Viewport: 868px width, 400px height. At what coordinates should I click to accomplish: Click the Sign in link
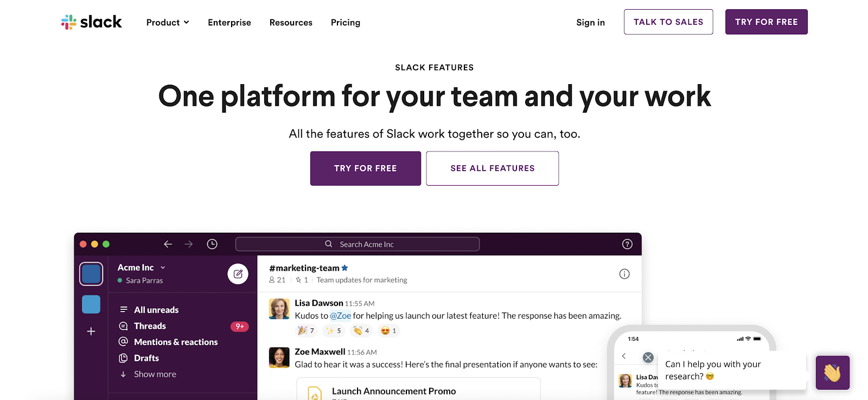tap(590, 22)
